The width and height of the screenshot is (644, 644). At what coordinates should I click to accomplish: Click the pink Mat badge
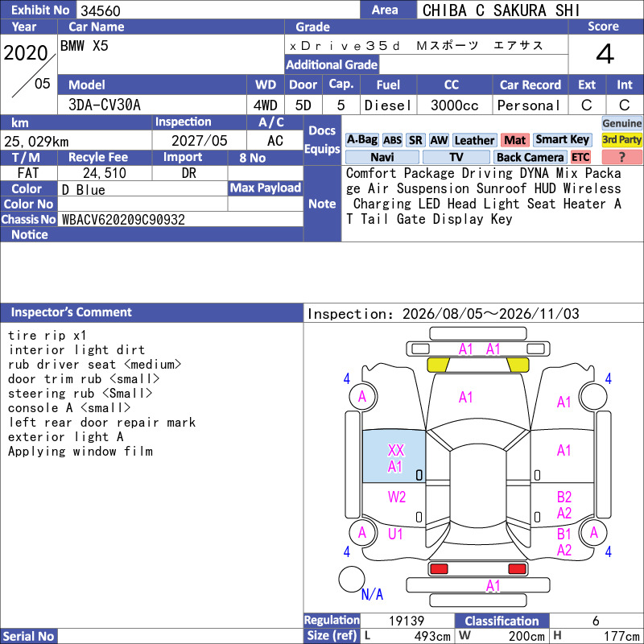click(514, 140)
